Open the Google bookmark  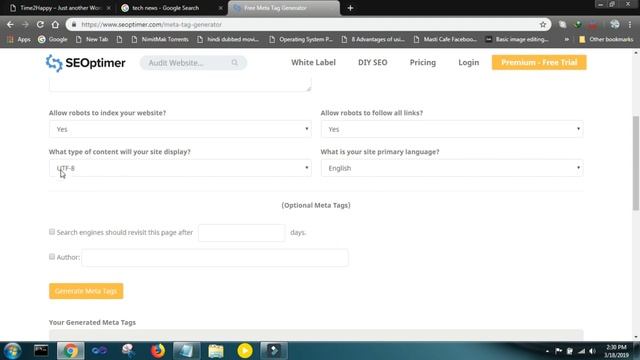(x=53, y=39)
